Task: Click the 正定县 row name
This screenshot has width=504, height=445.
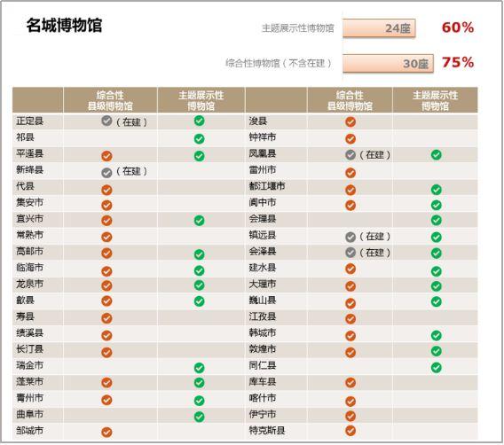Action: tap(29, 121)
